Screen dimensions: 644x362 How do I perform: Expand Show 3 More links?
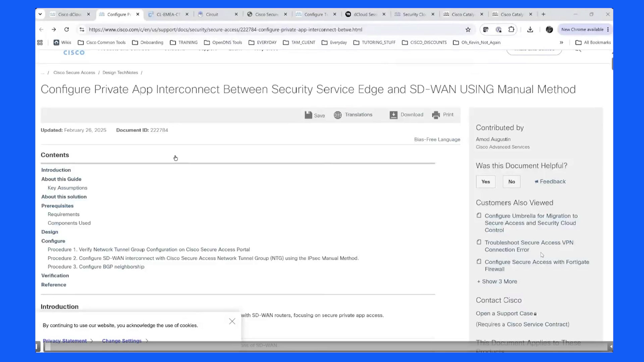tap(497, 282)
